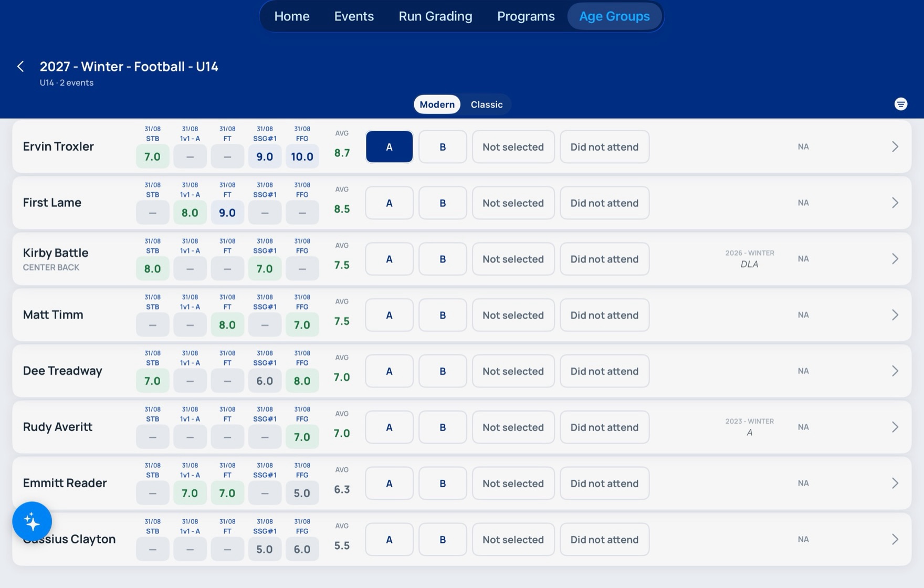Open Kirby Battle's details chevron
The height and width of the screenshot is (588, 924).
coord(895,259)
